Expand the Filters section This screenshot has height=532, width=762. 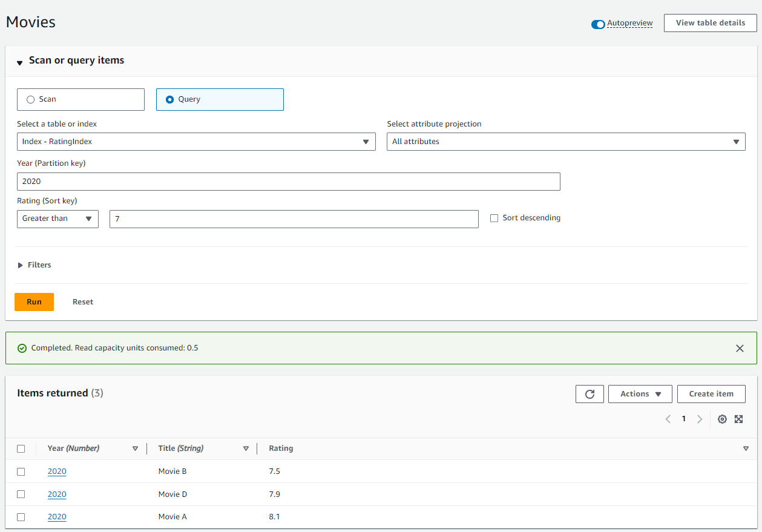point(34,265)
